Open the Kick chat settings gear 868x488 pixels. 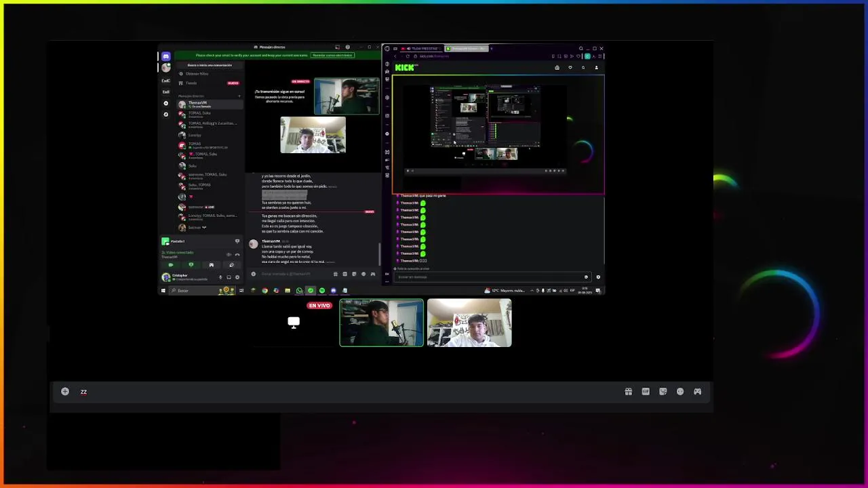pyautogui.click(x=597, y=277)
